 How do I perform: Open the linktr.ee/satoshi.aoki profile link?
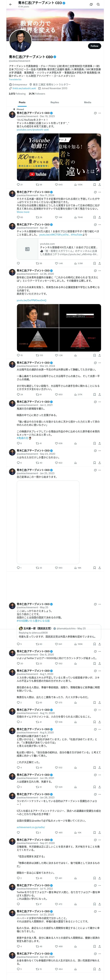[24, 88]
